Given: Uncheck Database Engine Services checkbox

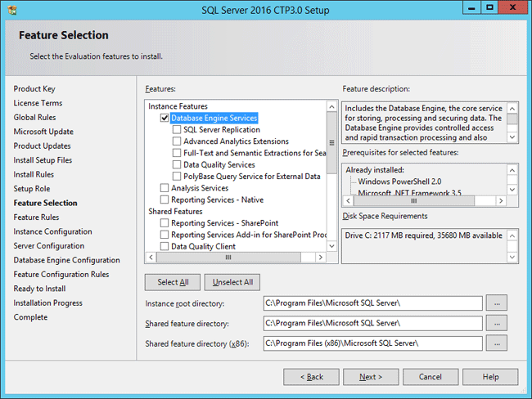Looking at the screenshot, I should (165, 118).
